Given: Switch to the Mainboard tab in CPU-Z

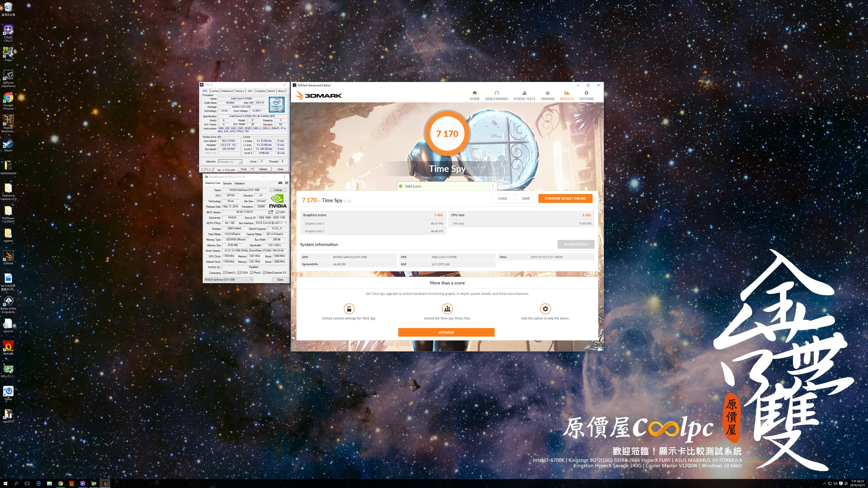Looking at the screenshot, I should [227, 91].
